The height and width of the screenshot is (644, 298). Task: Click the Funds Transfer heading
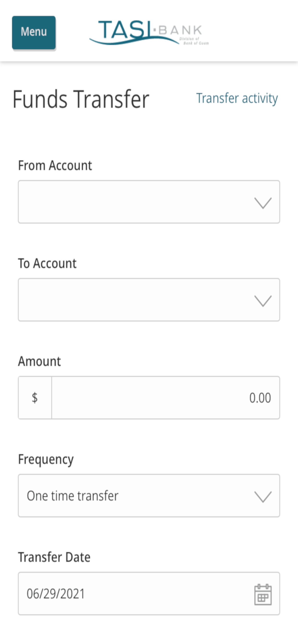coord(81,99)
